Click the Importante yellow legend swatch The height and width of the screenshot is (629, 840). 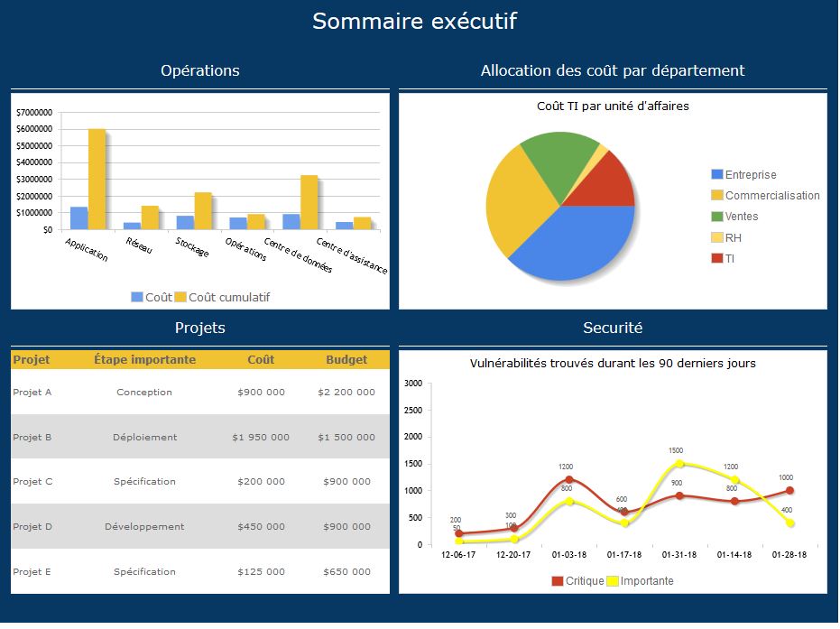pyautogui.click(x=613, y=581)
